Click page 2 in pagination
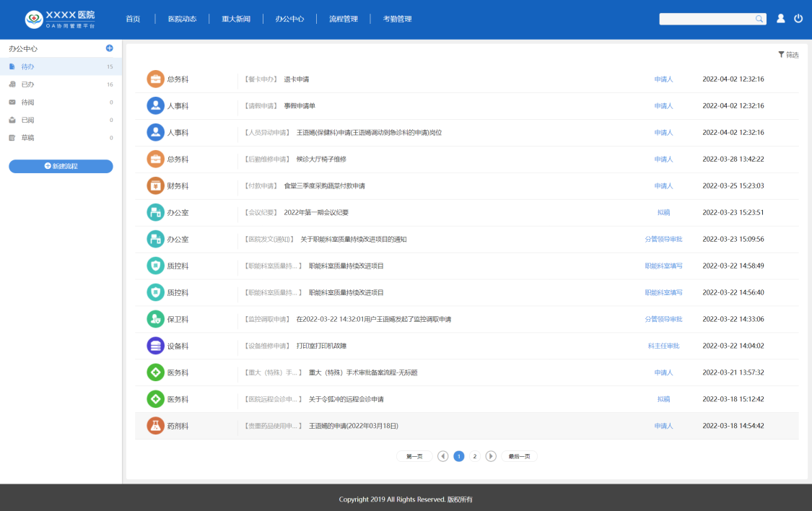The width and height of the screenshot is (812, 511). click(474, 456)
